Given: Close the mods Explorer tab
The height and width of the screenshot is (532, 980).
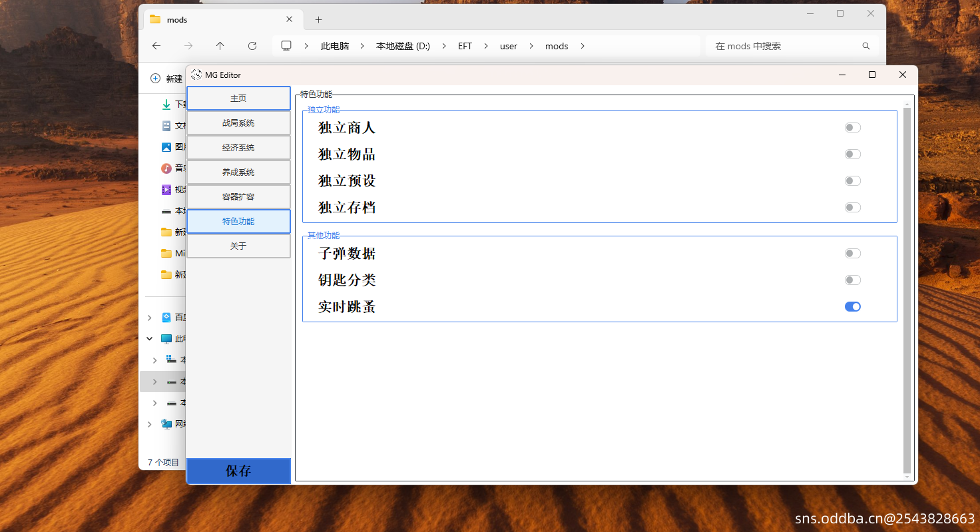Looking at the screenshot, I should [x=289, y=19].
